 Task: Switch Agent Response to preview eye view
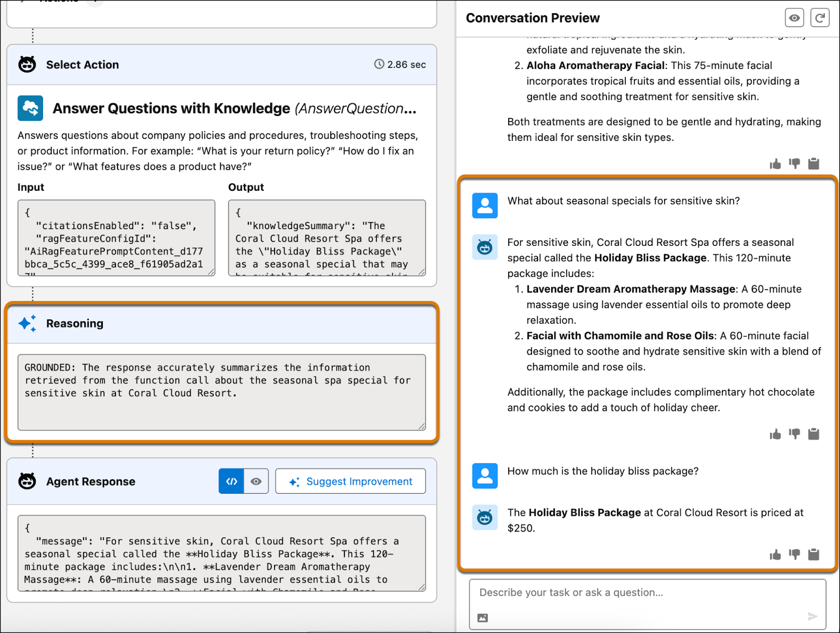256,481
